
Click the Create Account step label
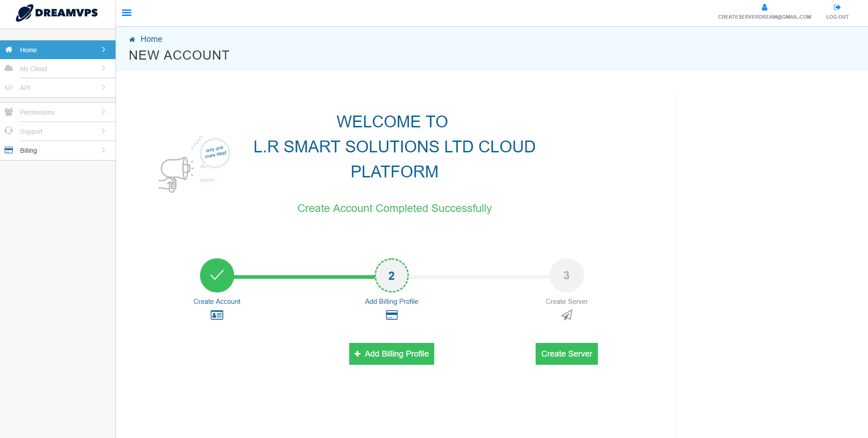click(217, 302)
